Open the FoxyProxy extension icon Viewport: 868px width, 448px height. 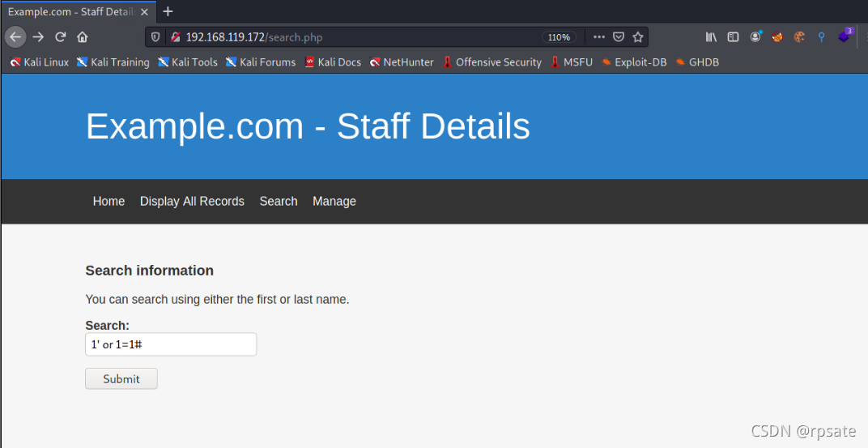(x=777, y=37)
